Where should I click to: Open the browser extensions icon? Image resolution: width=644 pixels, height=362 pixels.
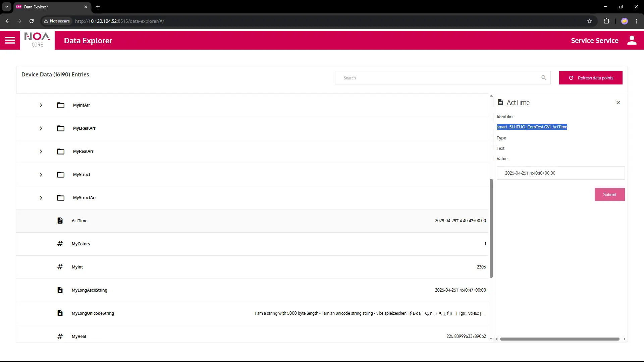pyautogui.click(x=607, y=21)
